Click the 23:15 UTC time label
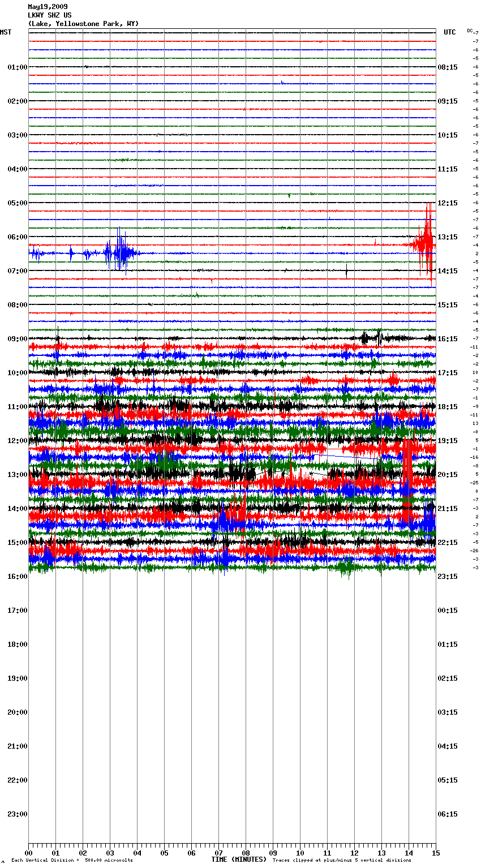This screenshot has width=481, height=868. click(x=448, y=577)
